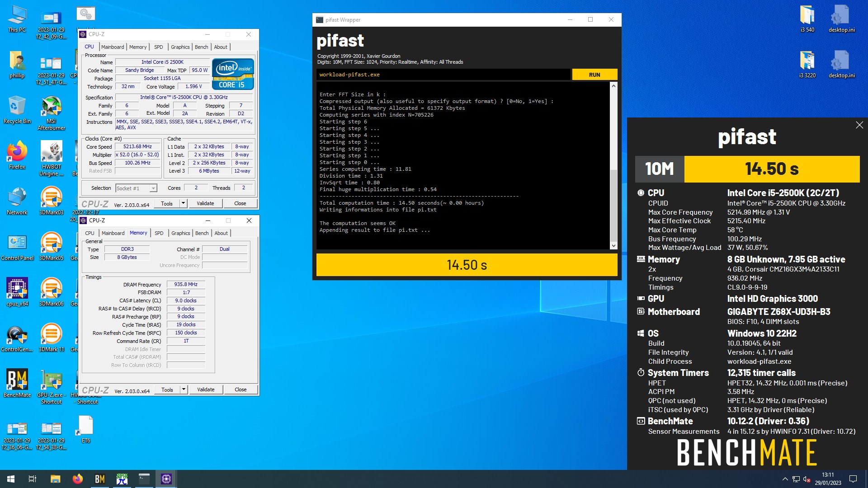Click Close button in lower CPU-Z

click(x=241, y=389)
